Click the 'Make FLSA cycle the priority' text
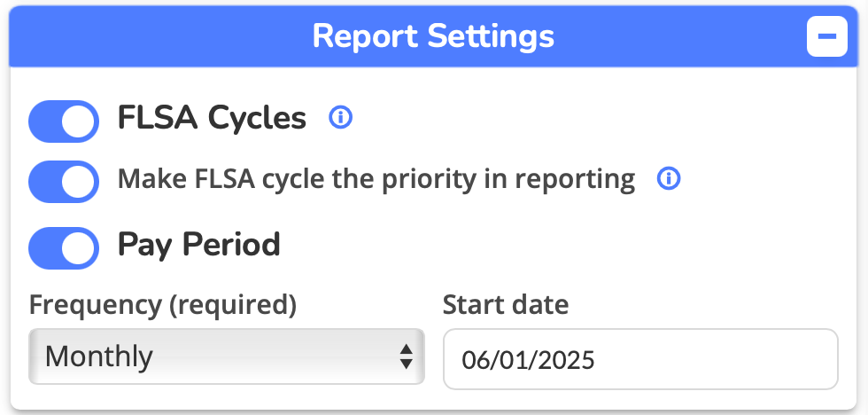The image size is (868, 415). tap(376, 180)
